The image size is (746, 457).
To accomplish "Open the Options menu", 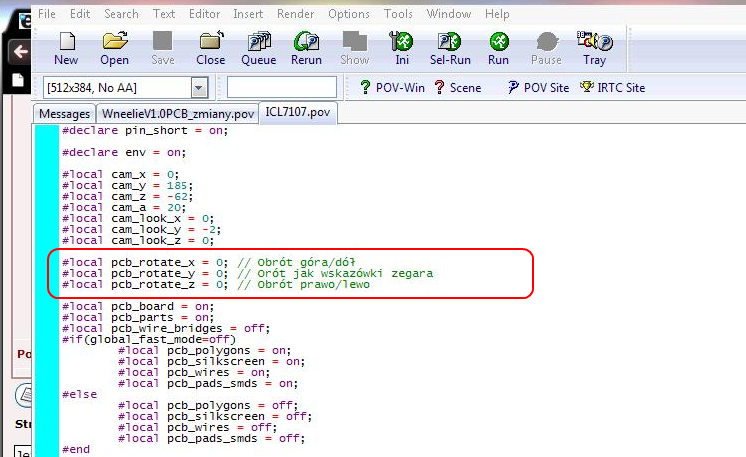I will pos(349,14).
